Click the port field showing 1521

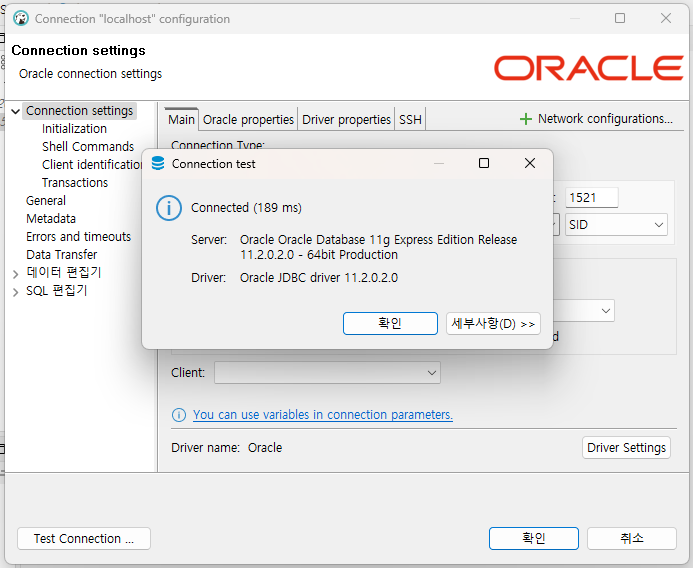point(591,198)
